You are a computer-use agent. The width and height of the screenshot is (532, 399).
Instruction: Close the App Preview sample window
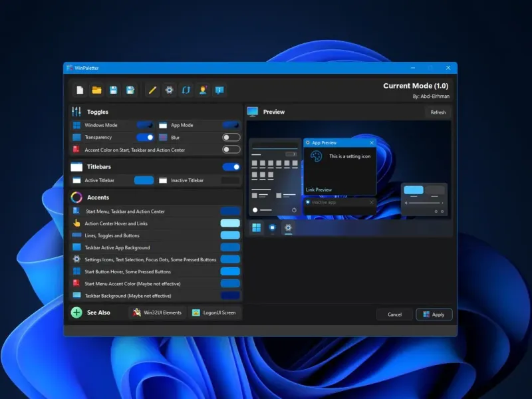point(372,143)
